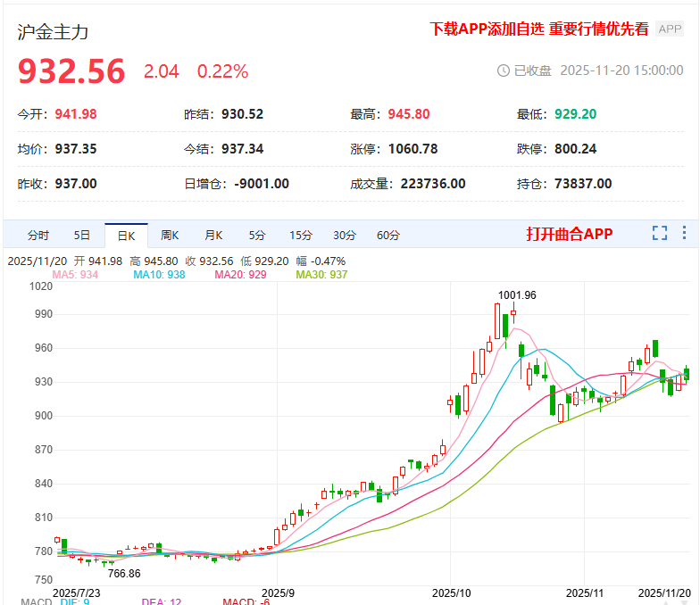This screenshot has height=605, width=700.
Task: Click the 下载APP添加自选 重要行情优先看 banner link
Action: click(x=539, y=29)
